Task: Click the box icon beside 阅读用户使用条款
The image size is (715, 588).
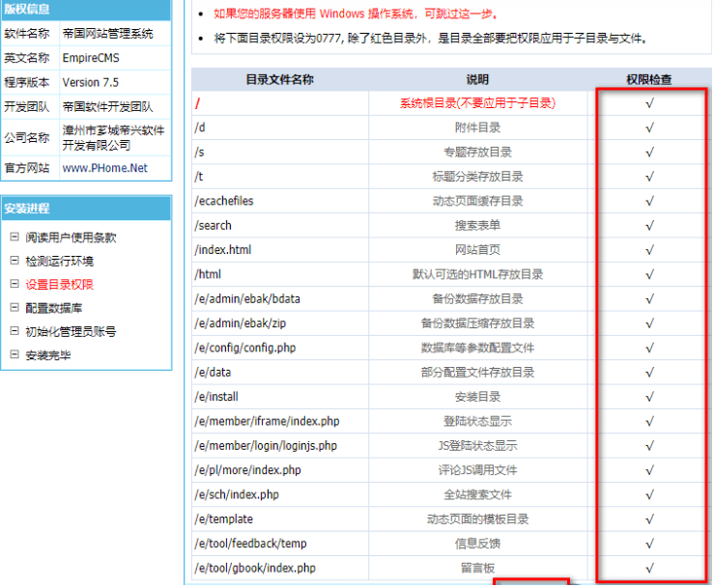Action: [14, 238]
